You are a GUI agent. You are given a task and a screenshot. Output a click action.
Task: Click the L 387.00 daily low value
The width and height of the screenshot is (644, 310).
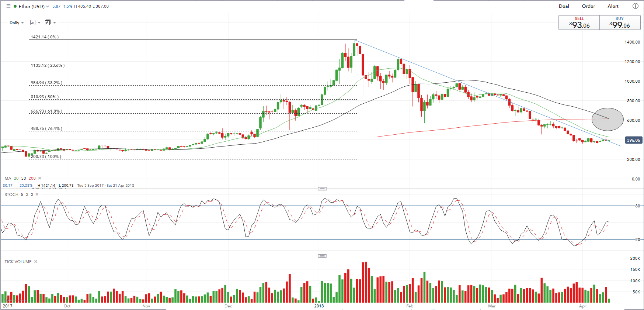pyautogui.click(x=101, y=6)
